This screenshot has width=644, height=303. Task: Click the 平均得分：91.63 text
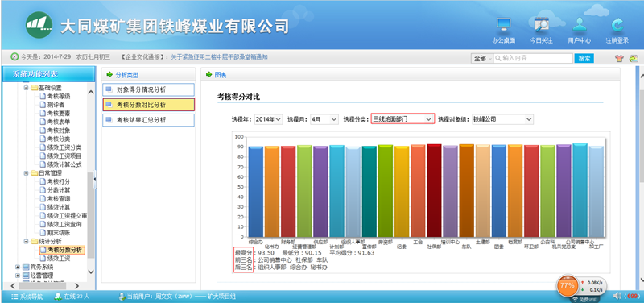tap(352, 253)
